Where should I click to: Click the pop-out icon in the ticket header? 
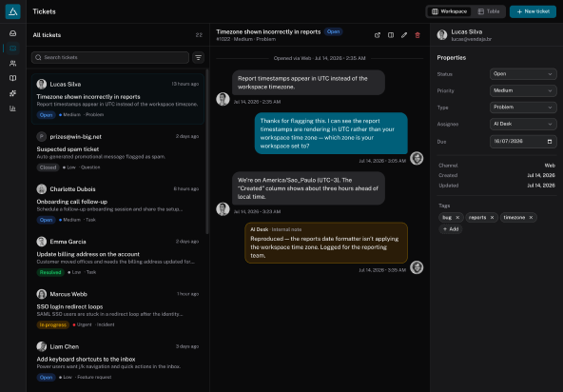tap(377, 35)
